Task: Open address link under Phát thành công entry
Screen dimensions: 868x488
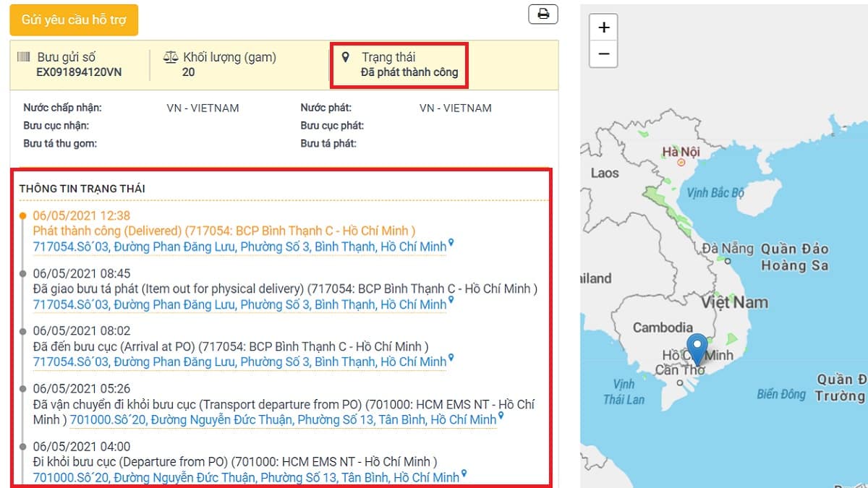Action: pos(239,247)
